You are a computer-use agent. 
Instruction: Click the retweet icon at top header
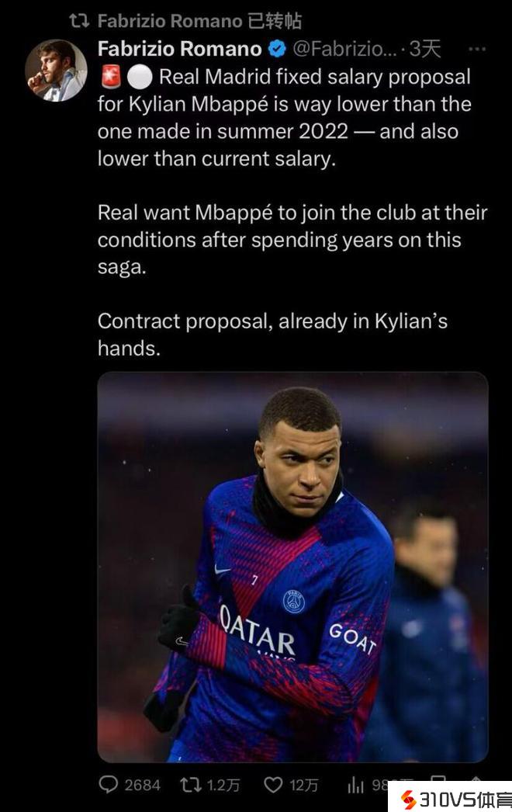coord(79,21)
